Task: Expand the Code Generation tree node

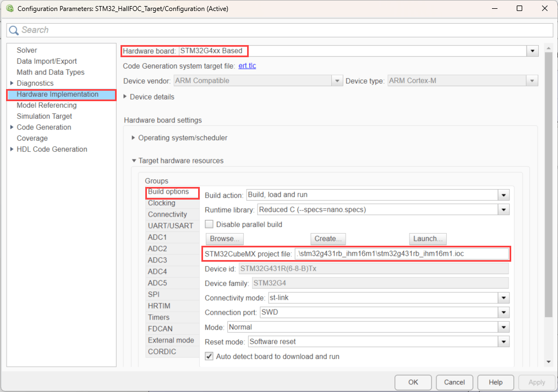Action: [12, 127]
